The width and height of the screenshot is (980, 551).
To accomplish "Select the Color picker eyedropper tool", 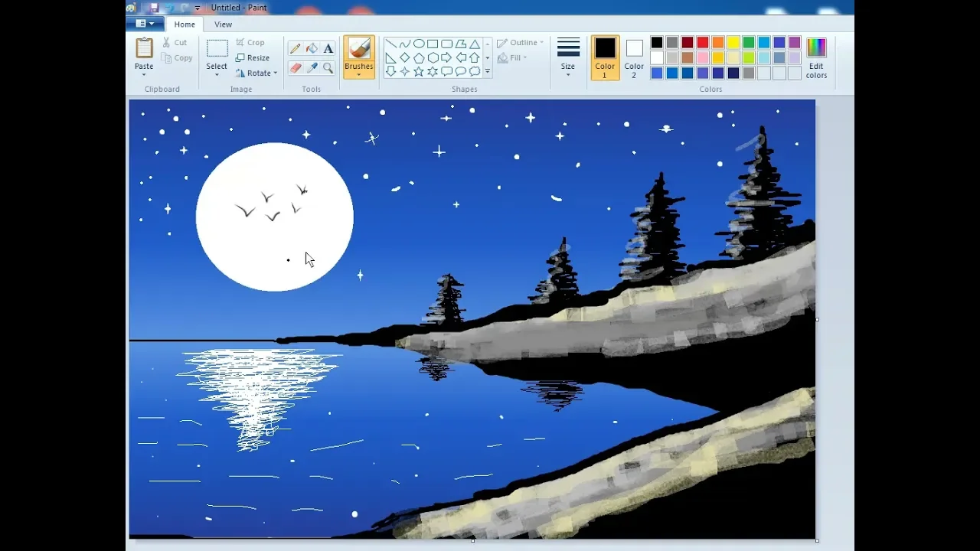I will point(312,68).
